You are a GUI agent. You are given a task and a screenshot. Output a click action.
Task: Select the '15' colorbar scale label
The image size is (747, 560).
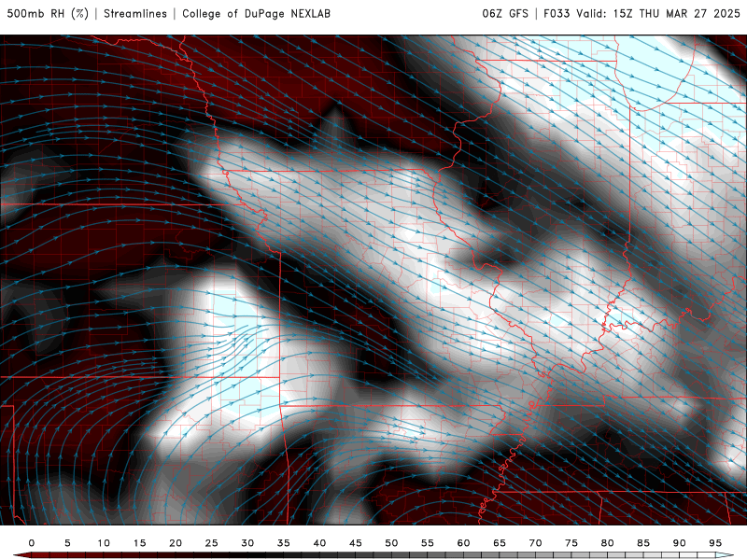point(139,543)
